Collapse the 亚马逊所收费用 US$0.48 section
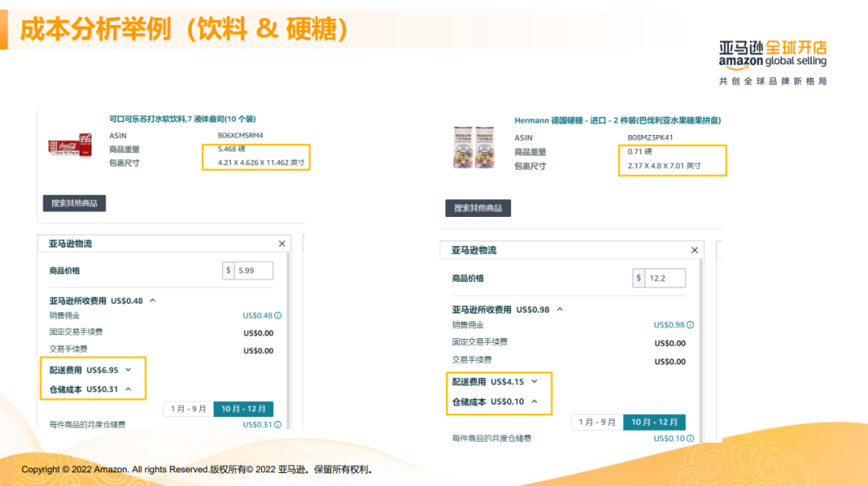The height and width of the screenshot is (486, 868). [153, 300]
